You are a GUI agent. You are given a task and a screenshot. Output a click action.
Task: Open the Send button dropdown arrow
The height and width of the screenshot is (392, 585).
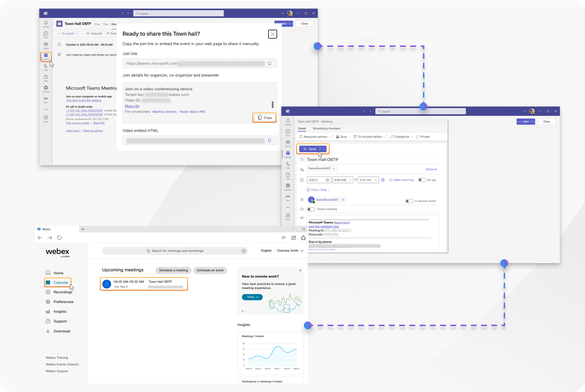coord(323,149)
